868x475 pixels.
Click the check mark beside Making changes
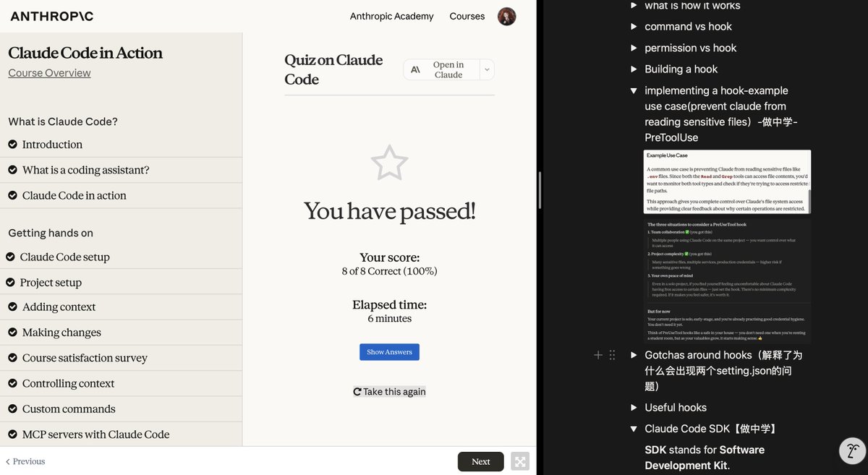coord(12,333)
